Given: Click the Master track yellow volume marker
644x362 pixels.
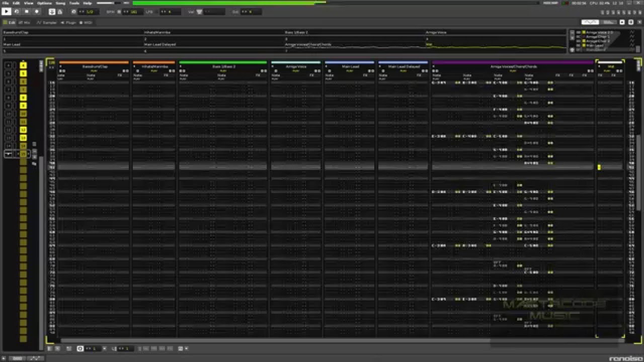Looking at the screenshot, I should (x=599, y=167).
